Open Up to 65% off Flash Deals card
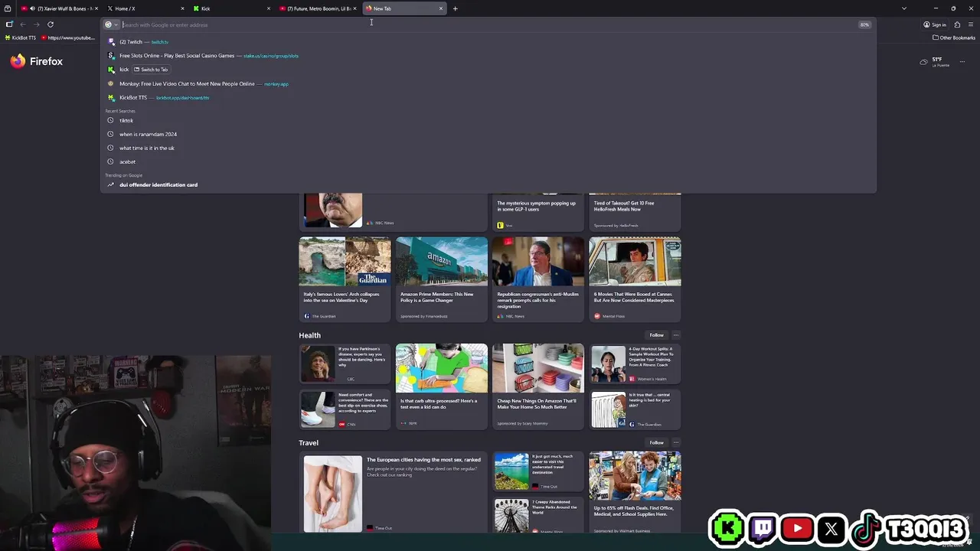Screen dimensions: 980x551 coord(635,493)
